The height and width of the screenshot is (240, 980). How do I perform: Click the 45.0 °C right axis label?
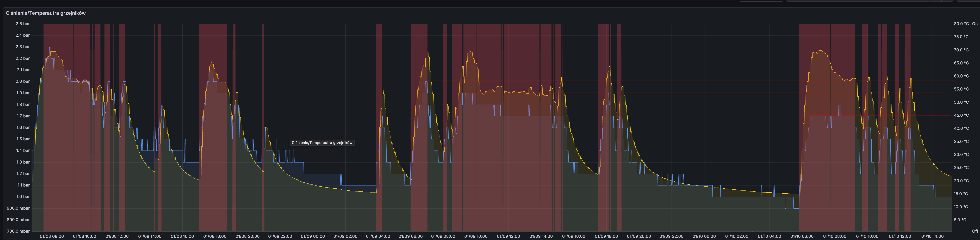[x=961, y=115]
